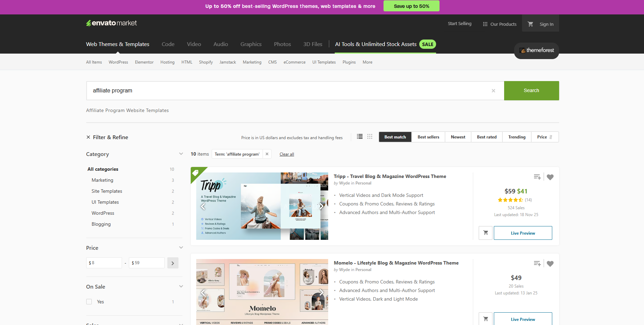Switch to grid view layout
644x325 pixels.
click(370, 137)
